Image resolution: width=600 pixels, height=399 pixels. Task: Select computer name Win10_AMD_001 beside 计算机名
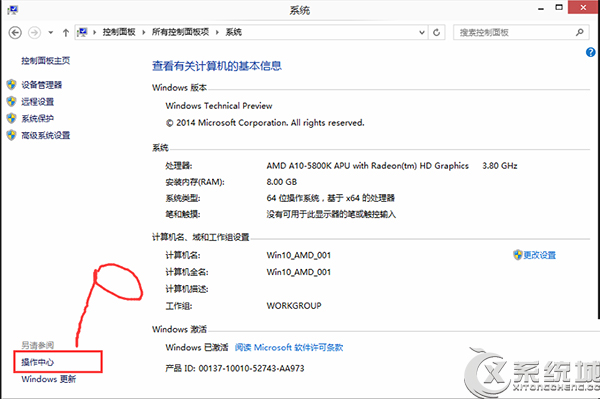298,255
